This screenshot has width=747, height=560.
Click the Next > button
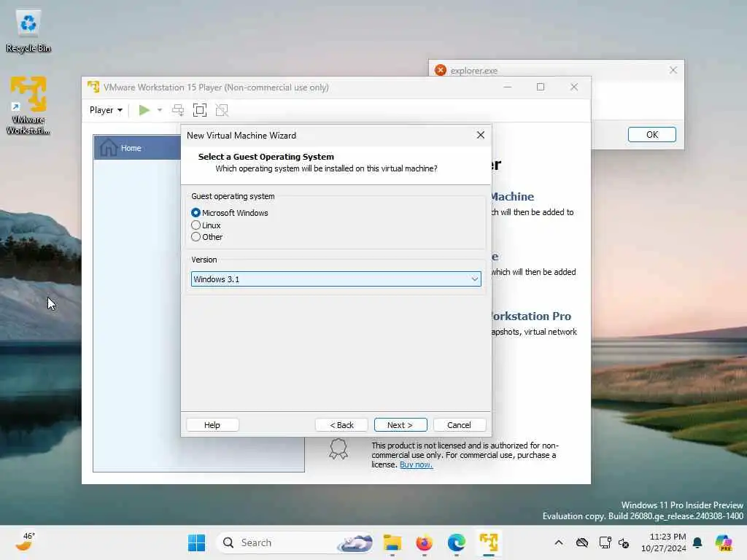coord(400,425)
